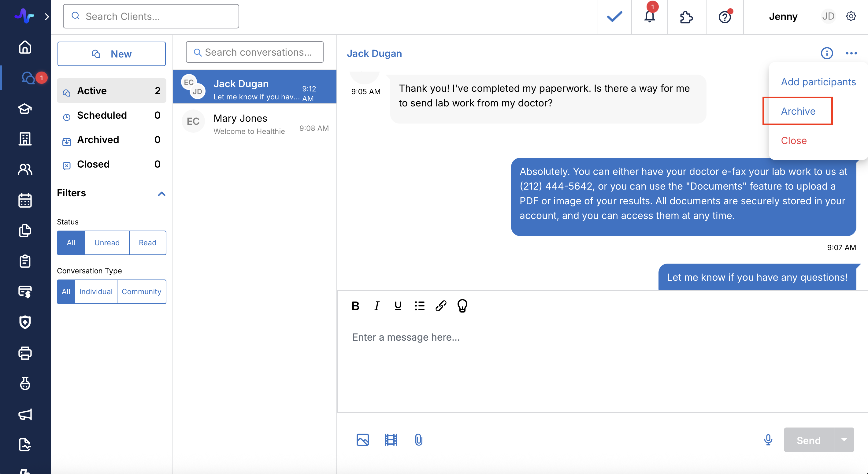The width and height of the screenshot is (868, 474).
Task: Open the Send button dropdown arrow
Action: coord(844,440)
